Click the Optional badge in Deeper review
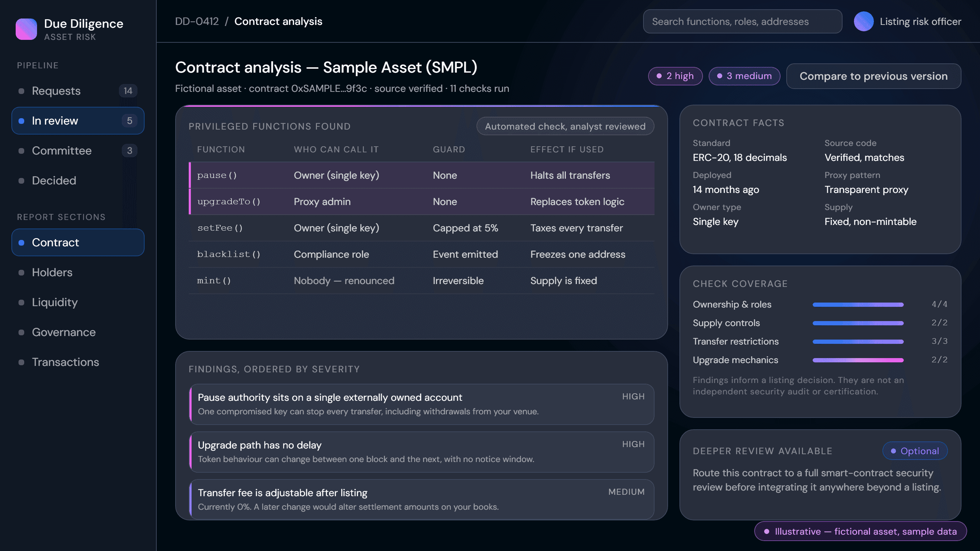Screen dimensions: 980x551 point(914,451)
